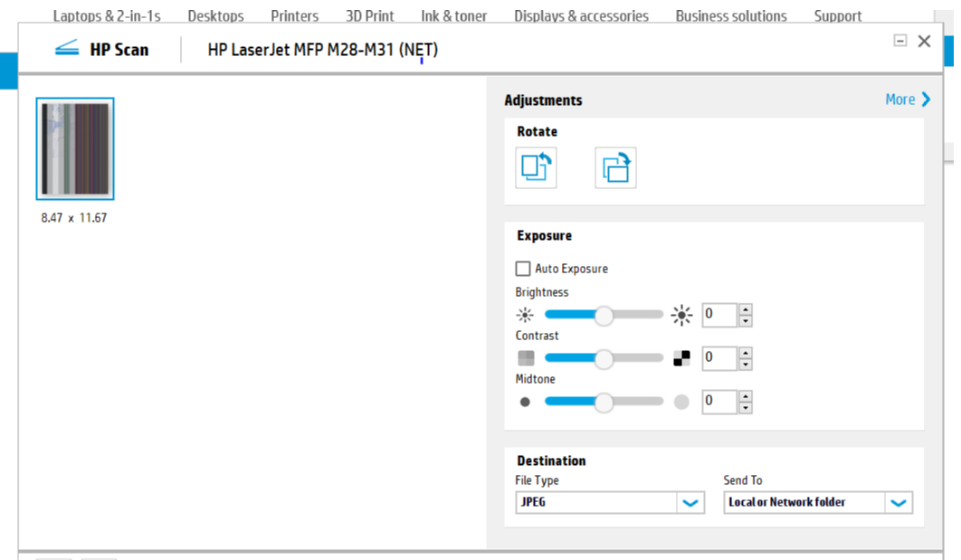Enable the Auto Exposure checkbox
961x560 pixels.
(523, 269)
